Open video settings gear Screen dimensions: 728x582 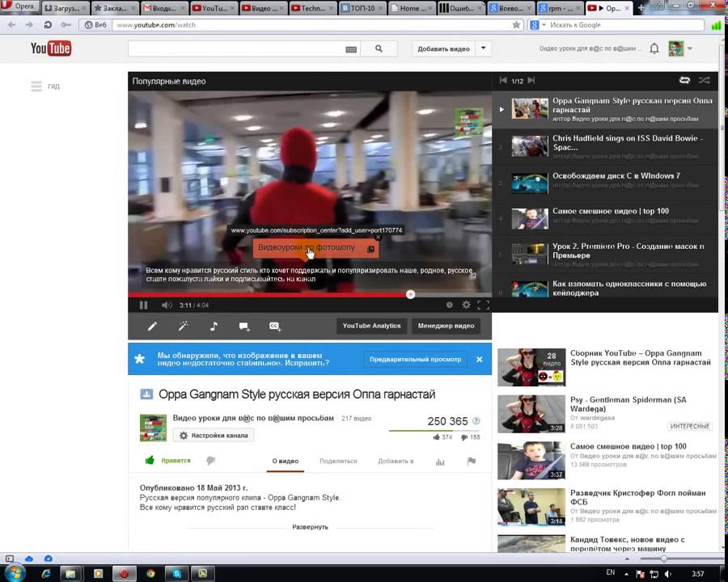pos(466,305)
